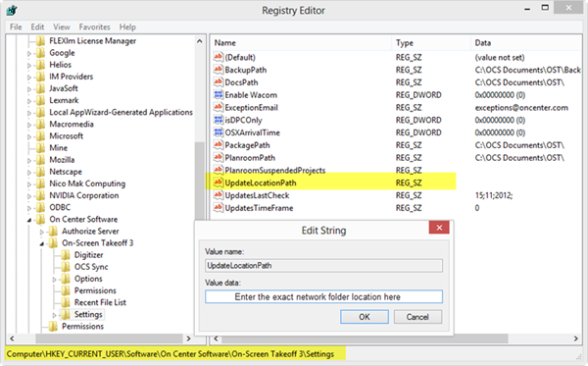Click the PlanroomPath string icon
This screenshot has width=588, height=366.
click(218, 157)
